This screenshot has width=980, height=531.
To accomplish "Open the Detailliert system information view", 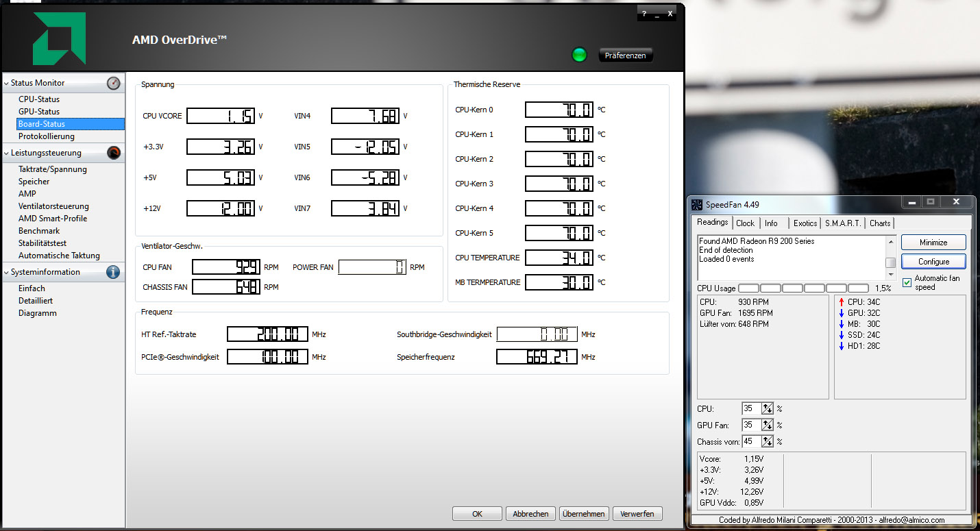I will point(36,301).
